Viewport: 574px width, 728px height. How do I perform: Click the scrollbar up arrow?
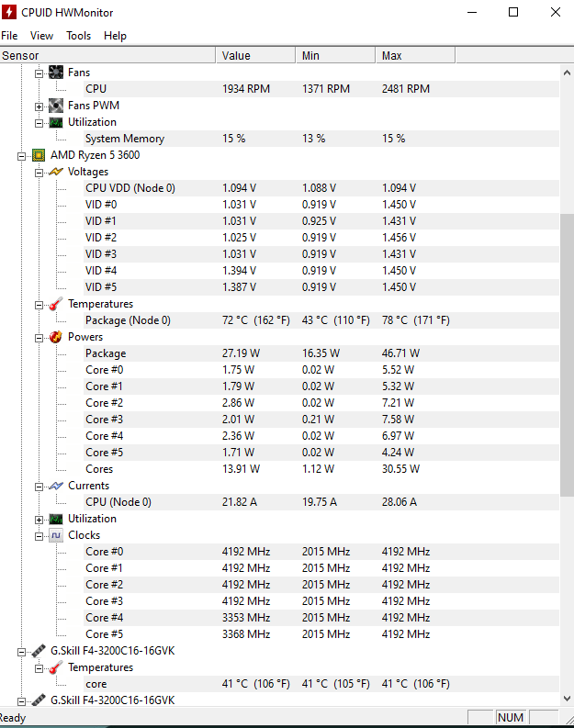point(567,73)
